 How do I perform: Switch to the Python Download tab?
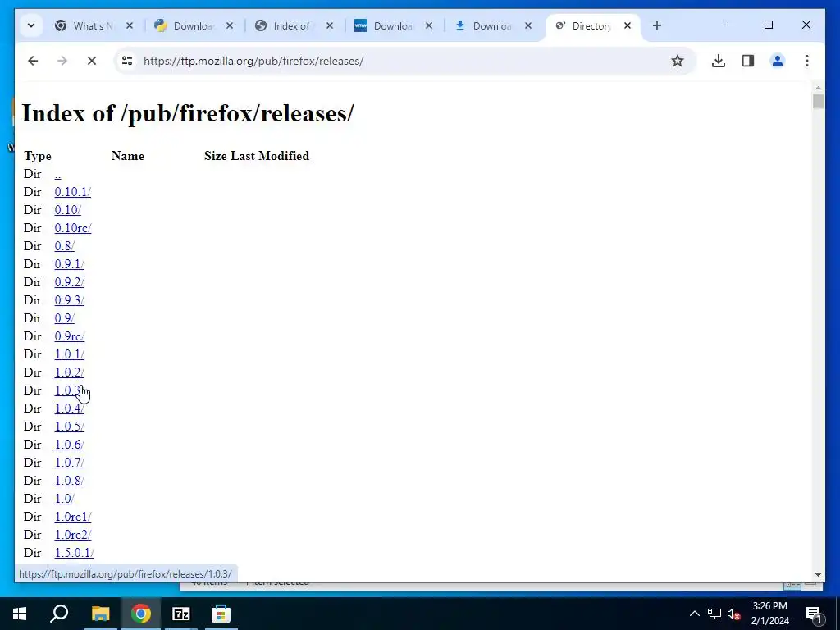pyautogui.click(x=193, y=25)
